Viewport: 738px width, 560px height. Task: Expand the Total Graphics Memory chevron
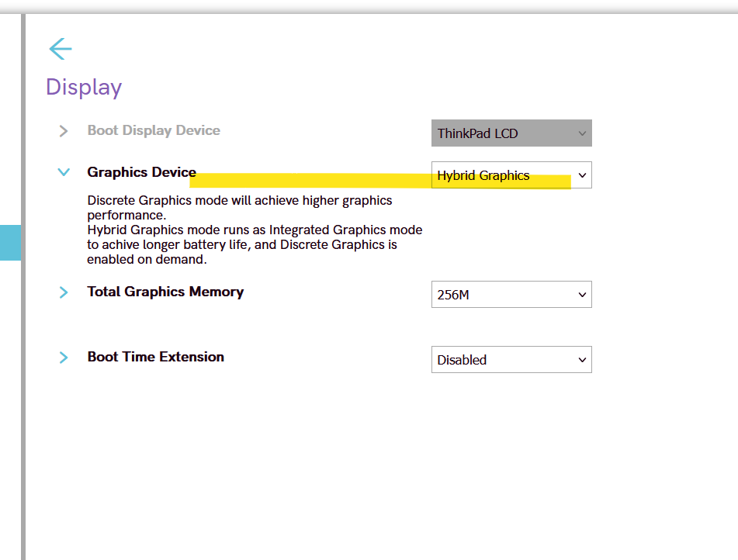(x=64, y=292)
